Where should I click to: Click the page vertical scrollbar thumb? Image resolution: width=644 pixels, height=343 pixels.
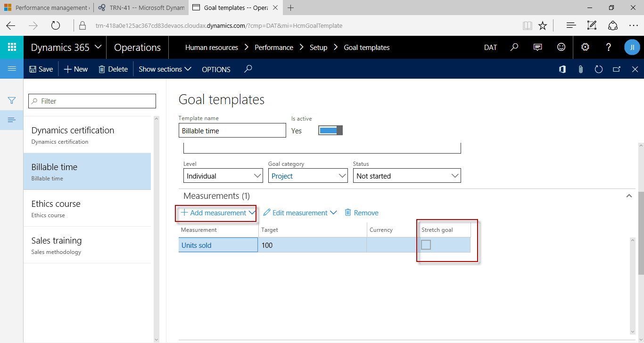[x=641, y=233]
